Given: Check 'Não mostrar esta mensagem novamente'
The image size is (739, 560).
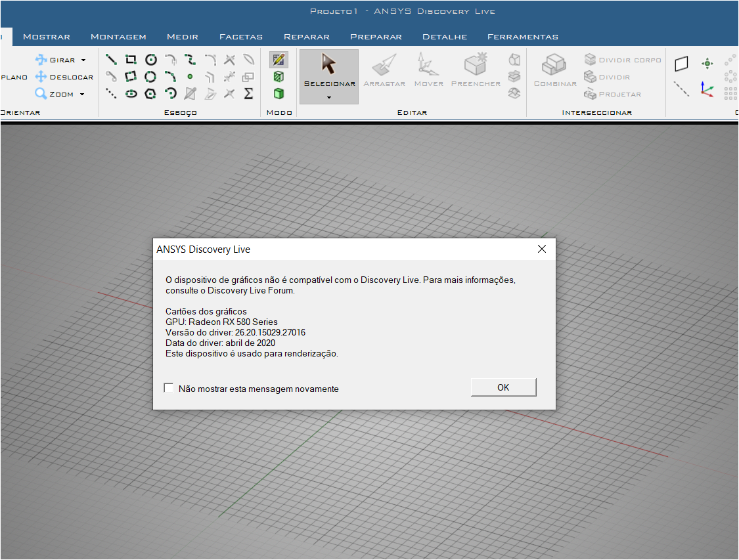Looking at the screenshot, I should (x=168, y=387).
